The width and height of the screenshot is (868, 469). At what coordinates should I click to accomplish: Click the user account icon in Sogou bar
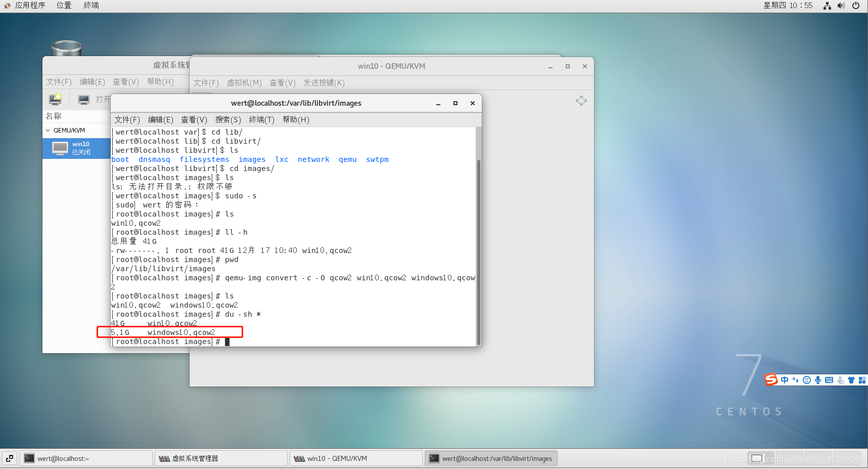pyautogui.click(x=840, y=380)
